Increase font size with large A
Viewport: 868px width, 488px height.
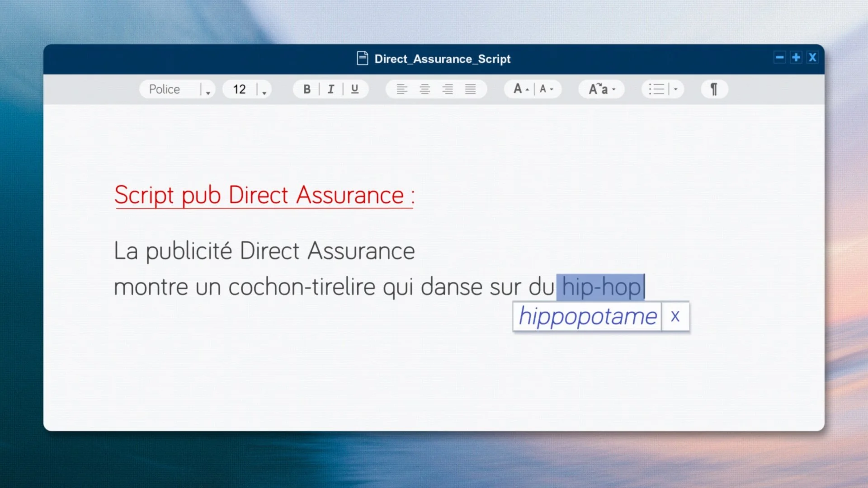pyautogui.click(x=521, y=89)
